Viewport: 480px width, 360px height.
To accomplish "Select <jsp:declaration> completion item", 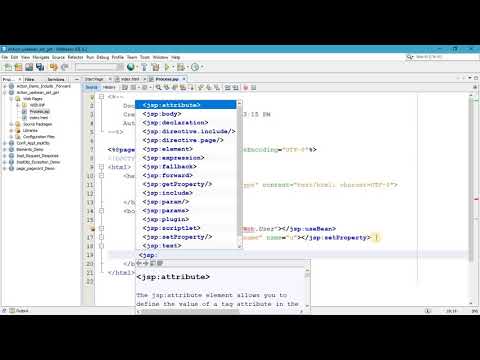I will pos(186,123).
